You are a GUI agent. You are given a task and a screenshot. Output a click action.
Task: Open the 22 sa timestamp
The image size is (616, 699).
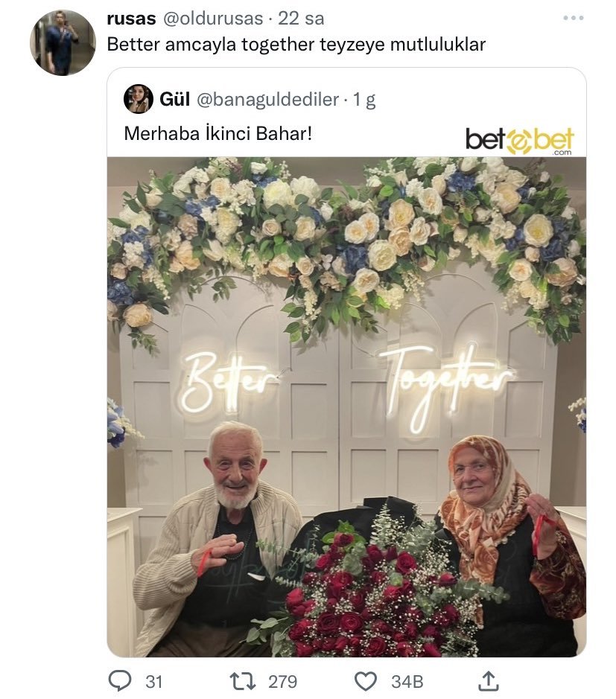[x=301, y=19]
